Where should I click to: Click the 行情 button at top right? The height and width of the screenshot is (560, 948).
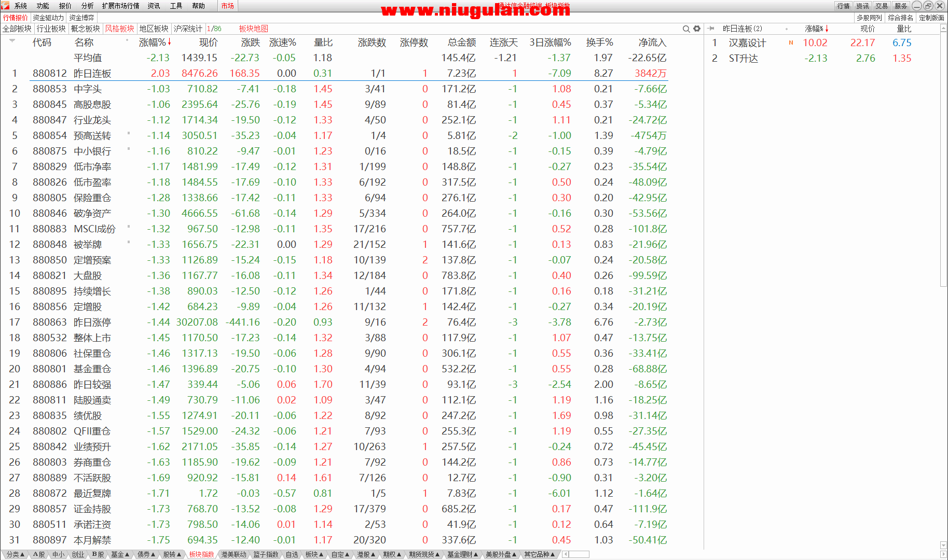click(x=844, y=6)
